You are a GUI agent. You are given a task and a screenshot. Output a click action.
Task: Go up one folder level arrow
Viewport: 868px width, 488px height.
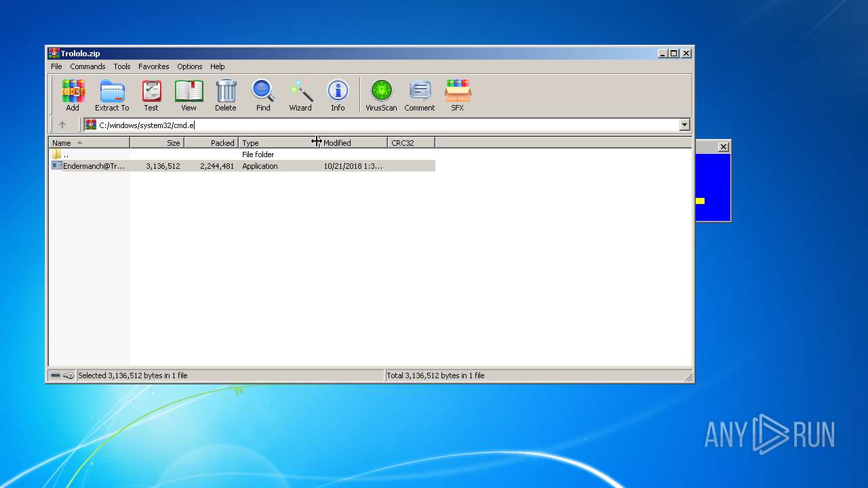62,125
